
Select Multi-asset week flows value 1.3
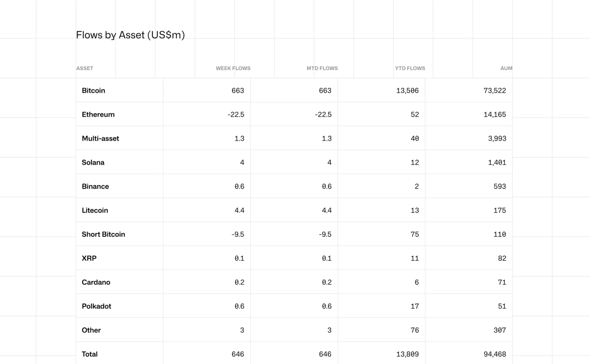pyautogui.click(x=239, y=139)
